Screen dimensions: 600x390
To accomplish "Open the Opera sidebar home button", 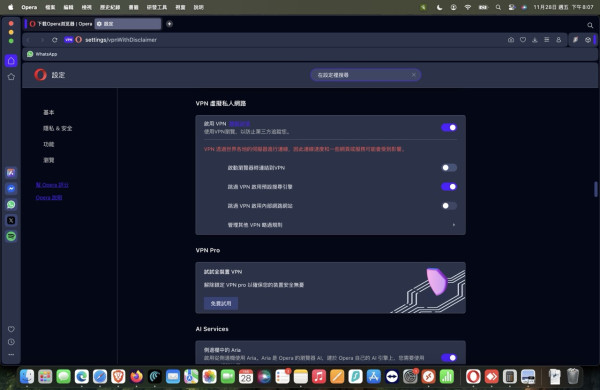I will [x=11, y=60].
